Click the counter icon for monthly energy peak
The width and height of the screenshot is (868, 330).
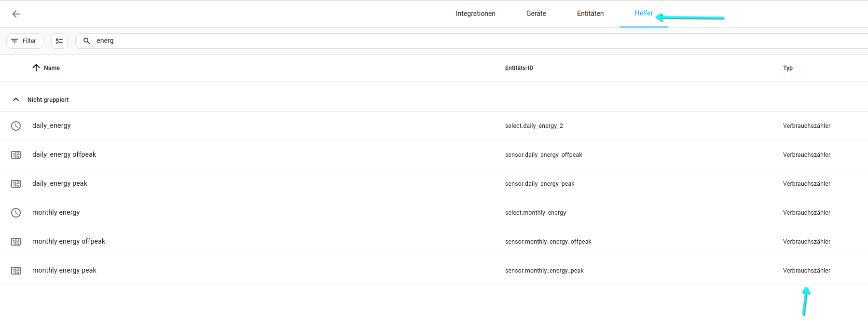[16, 271]
